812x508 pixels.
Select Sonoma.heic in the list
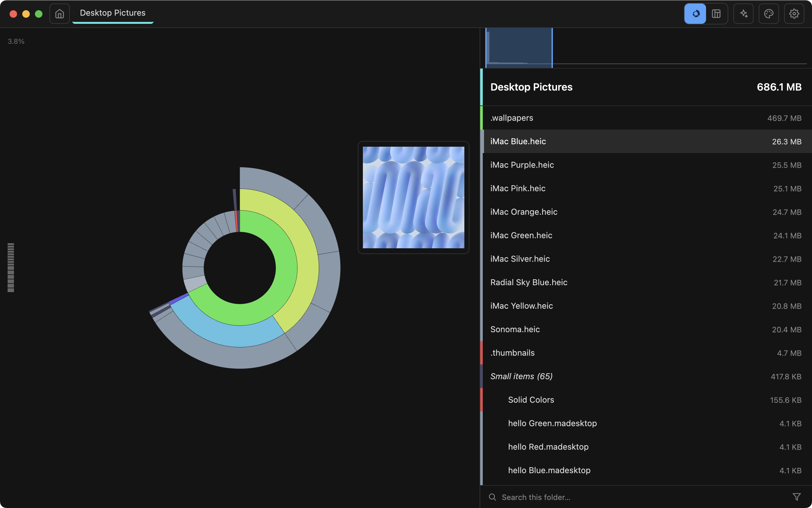coord(646,330)
